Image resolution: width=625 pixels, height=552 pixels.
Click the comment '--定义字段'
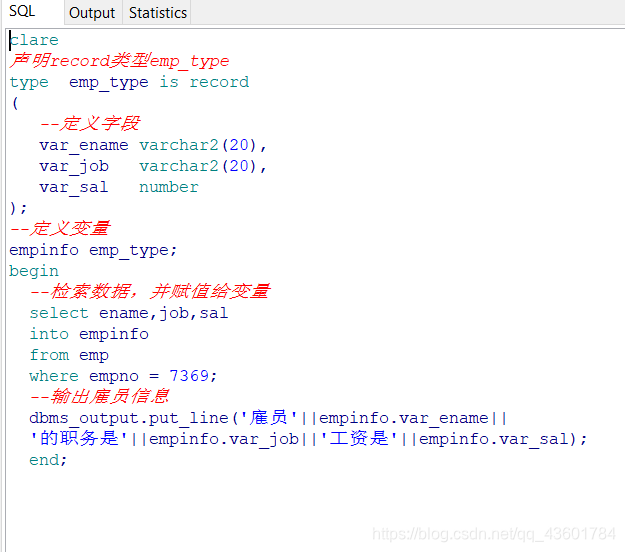(x=90, y=124)
